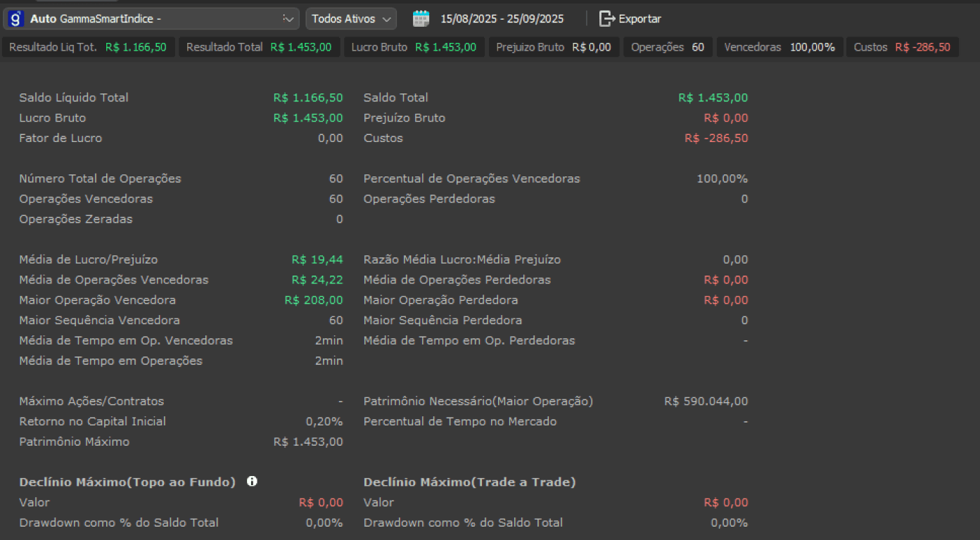The width and height of the screenshot is (980, 540).
Task: Select the Resultado Total summary chip
Action: 258,47
